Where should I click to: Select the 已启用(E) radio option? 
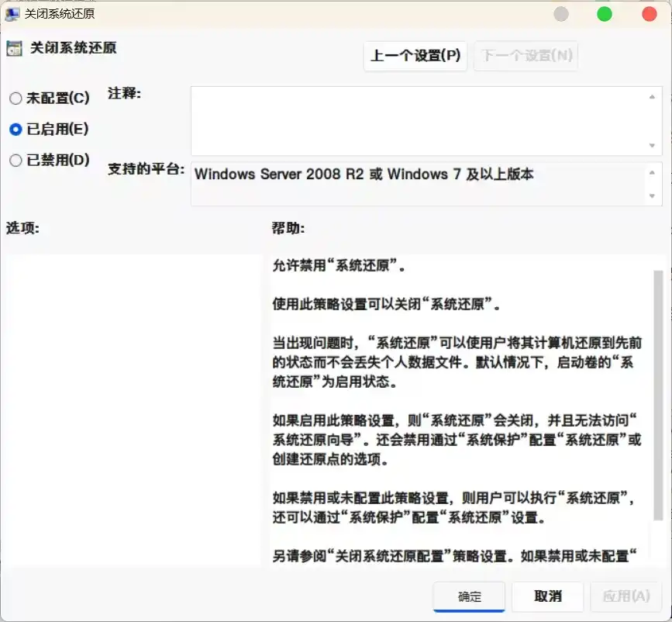tap(16, 130)
